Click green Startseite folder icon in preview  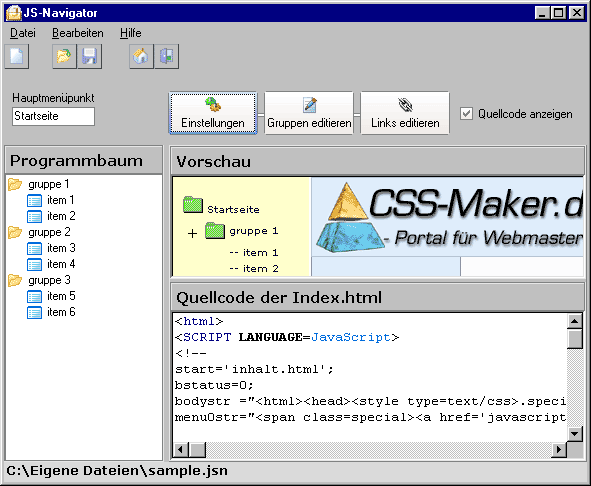point(193,205)
